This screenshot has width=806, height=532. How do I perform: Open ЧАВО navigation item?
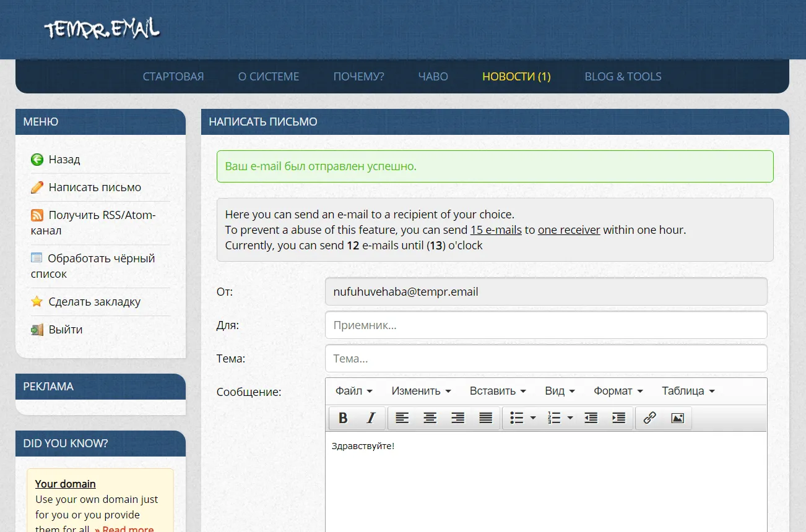[433, 77]
